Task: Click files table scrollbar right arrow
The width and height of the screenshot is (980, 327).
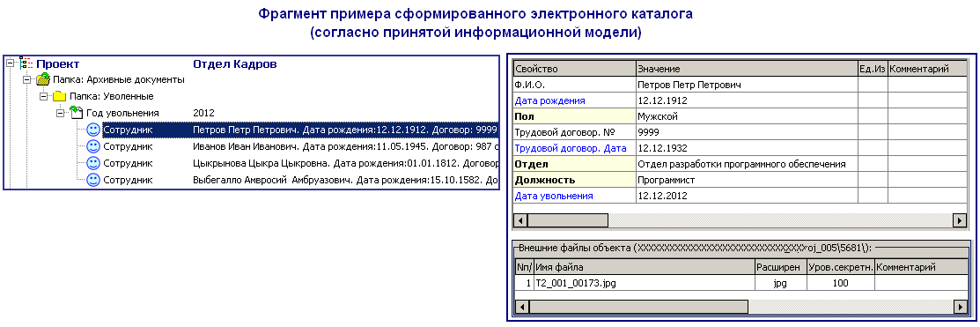Action: (960, 307)
